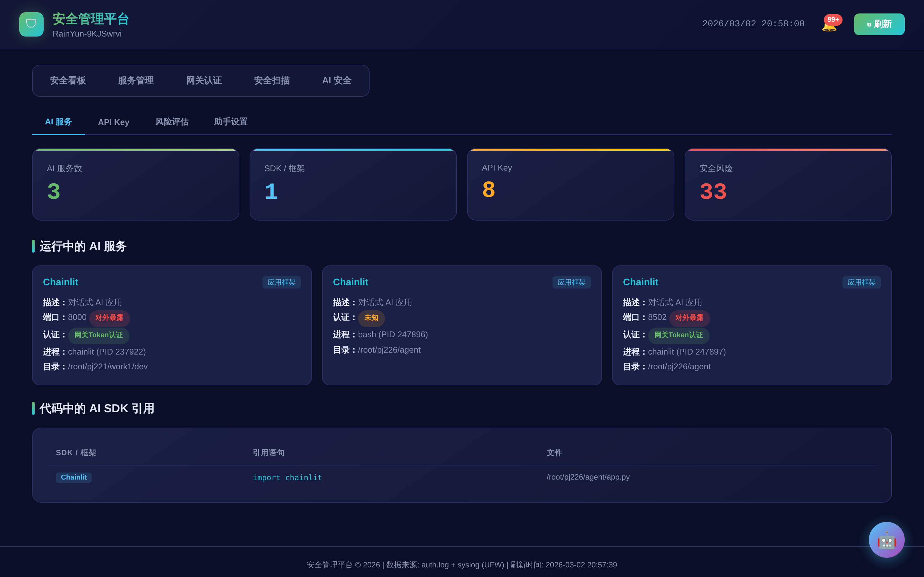The width and height of the screenshot is (924, 577).
Task: Select the 安全扫描 tab
Action: coord(271,80)
